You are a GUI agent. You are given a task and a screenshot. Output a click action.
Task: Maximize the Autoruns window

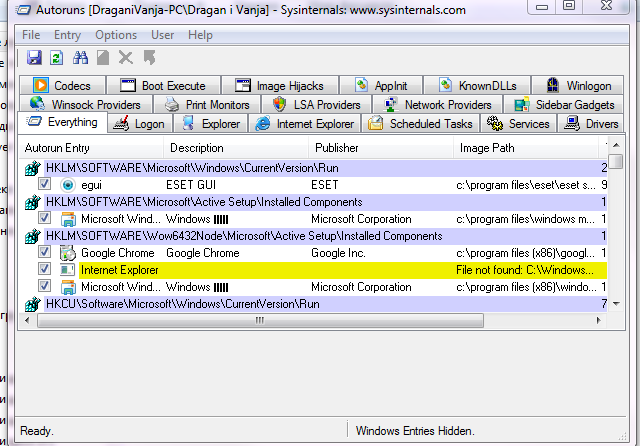(x=569, y=6)
